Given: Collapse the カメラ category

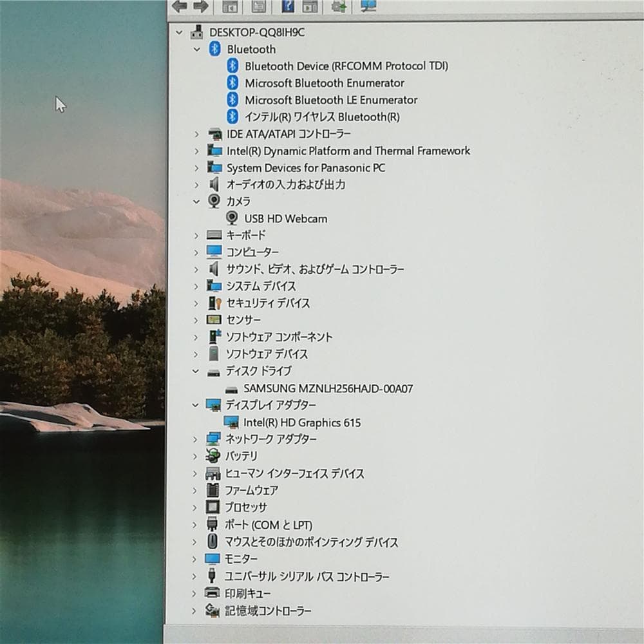Looking at the screenshot, I should [x=196, y=201].
